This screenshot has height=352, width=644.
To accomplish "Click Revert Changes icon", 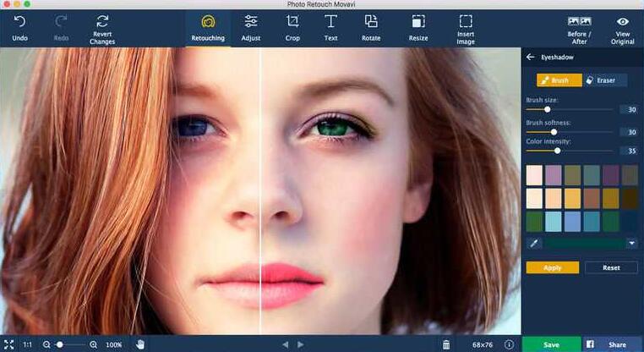I will pyautogui.click(x=102, y=20).
